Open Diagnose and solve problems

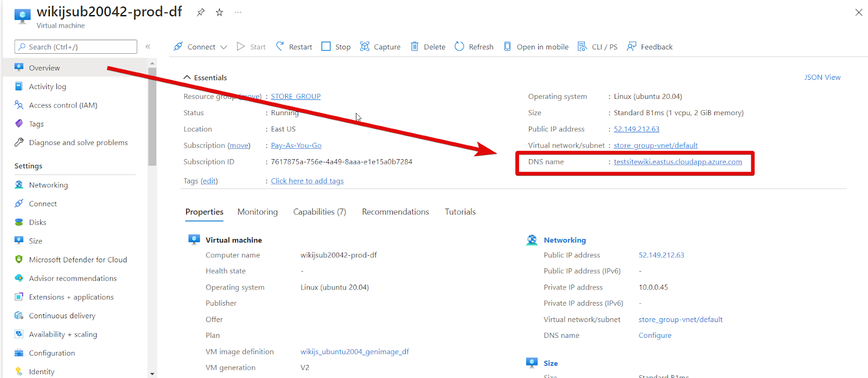pyautogui.click(x=78, y=143)
